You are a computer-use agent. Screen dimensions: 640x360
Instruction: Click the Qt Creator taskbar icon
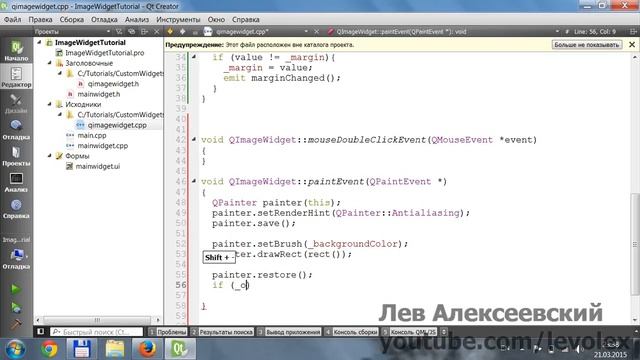[180, 349]
